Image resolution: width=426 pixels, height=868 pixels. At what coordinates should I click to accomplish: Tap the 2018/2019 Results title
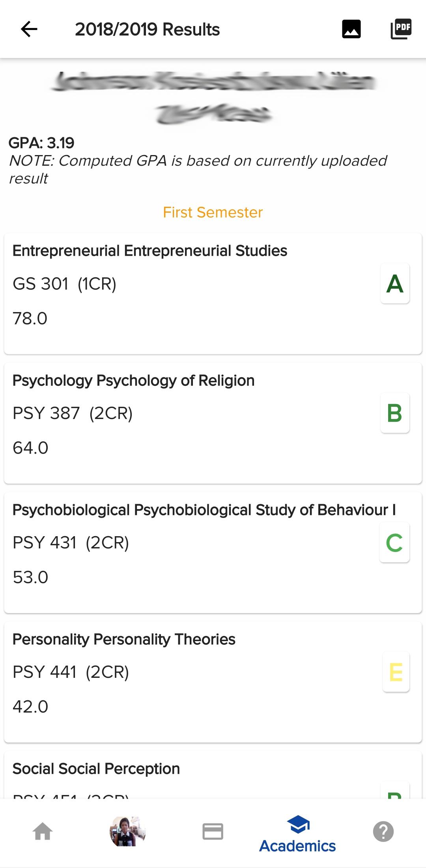(x=147, y=29)
